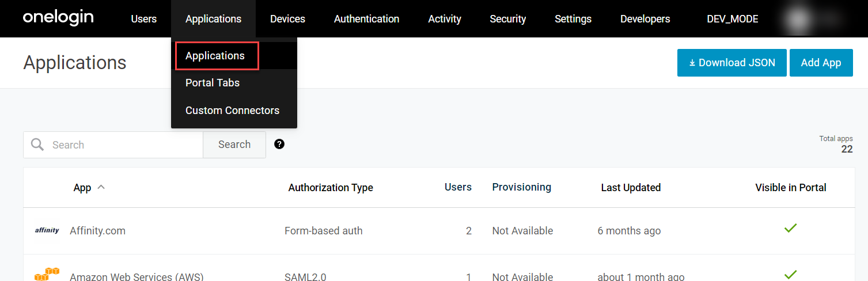Image resolution: width=868 pixels, height=281 pixels.
Task: Sort by Last Updated column header
Action: click(x=631, y=188)
